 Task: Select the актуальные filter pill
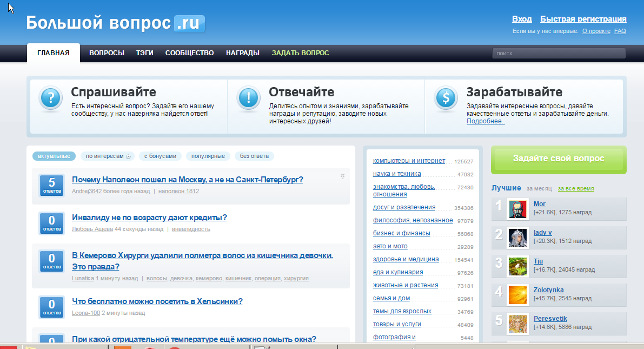tap(54, 156)
